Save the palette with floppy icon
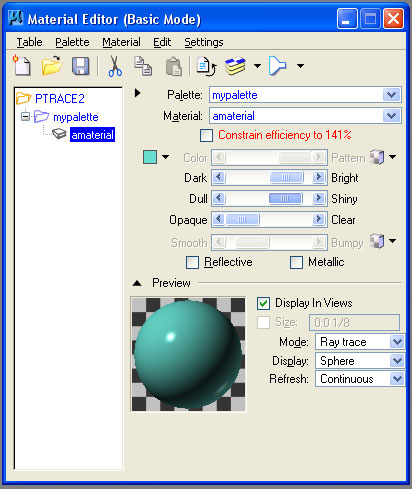This screenshot has width=412, height=489. click(x=81, y=66)
